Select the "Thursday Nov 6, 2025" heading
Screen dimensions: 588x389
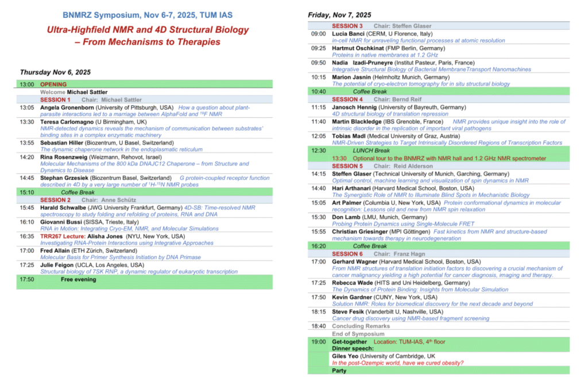55,72
